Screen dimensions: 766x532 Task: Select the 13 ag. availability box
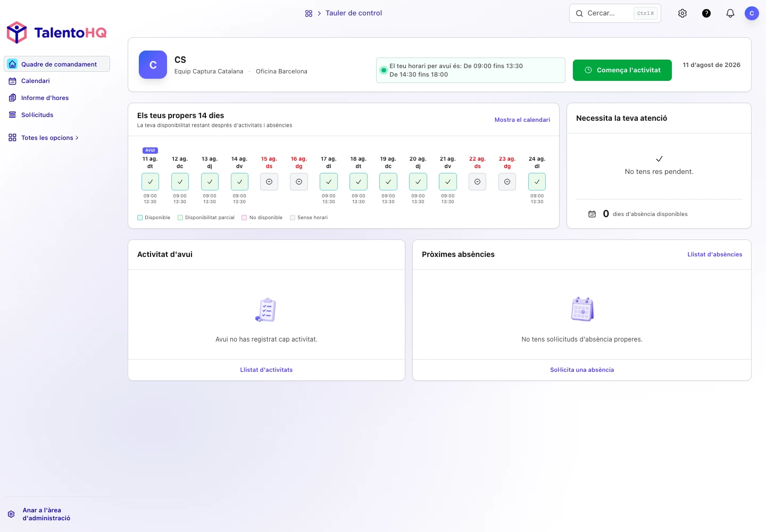[x=210, y=181]
